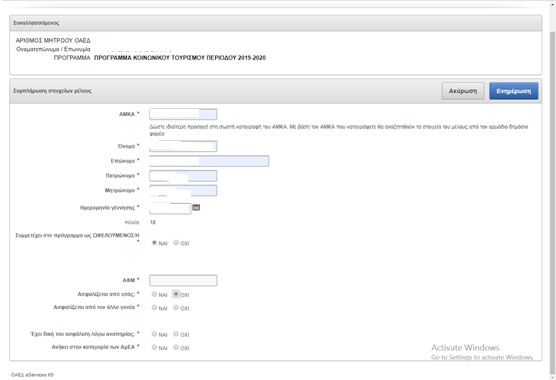Click the blue Ενημέρωση button
Viewport: 556px width, 380px height.
513,91
